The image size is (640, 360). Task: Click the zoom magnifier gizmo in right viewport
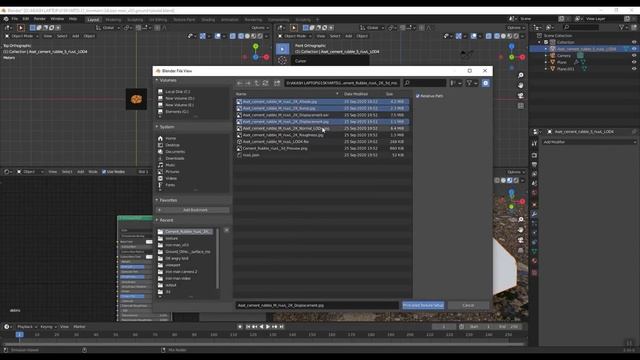(521, 76)
